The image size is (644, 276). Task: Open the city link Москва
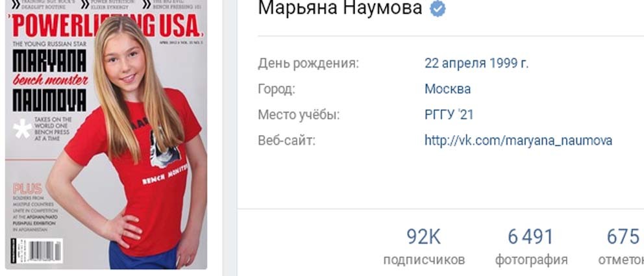coord(448,89)
